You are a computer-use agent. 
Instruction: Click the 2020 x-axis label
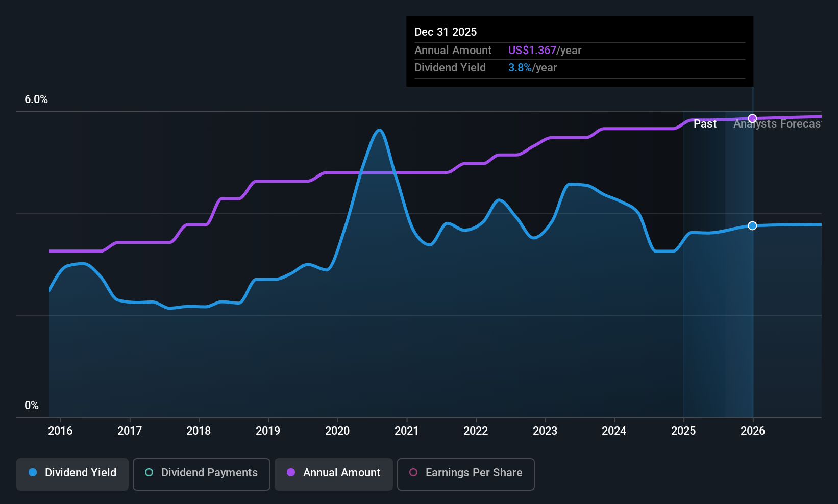point(337,431)
